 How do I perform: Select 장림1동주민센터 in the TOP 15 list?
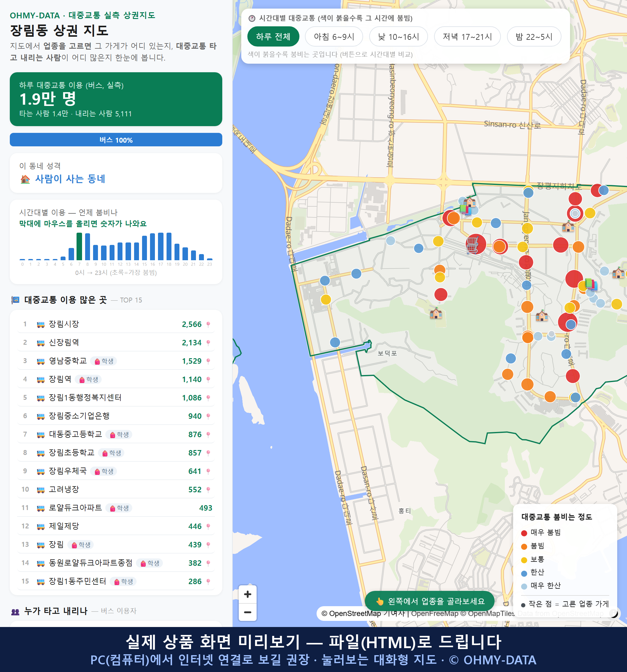click(x=116, y=581)
